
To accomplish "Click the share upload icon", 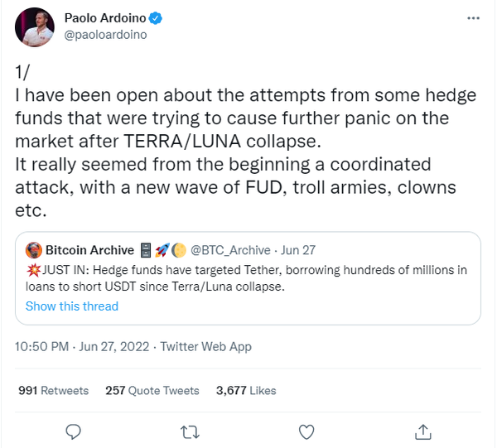I will click(423, 431).
